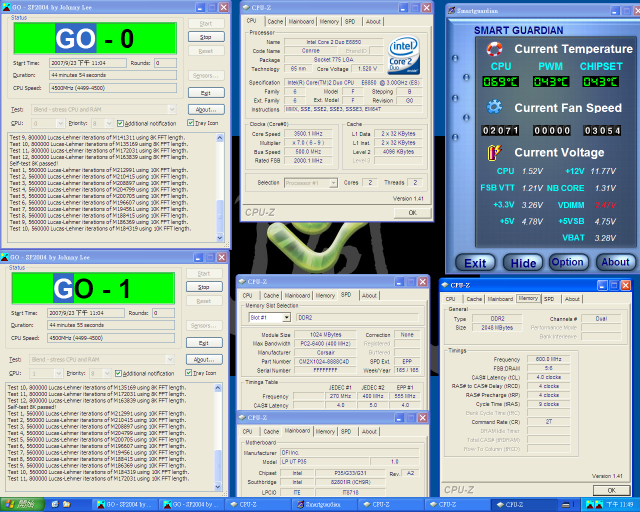Click CPU-Z Memory window title icon
The image size is (640, 512).
445,285
